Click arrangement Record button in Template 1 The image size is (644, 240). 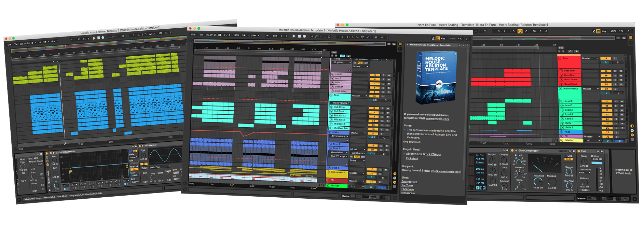point(304,36)
